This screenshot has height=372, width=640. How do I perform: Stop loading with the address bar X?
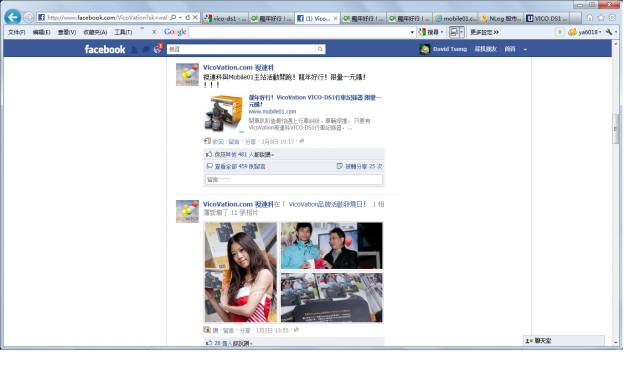(195, 18)
